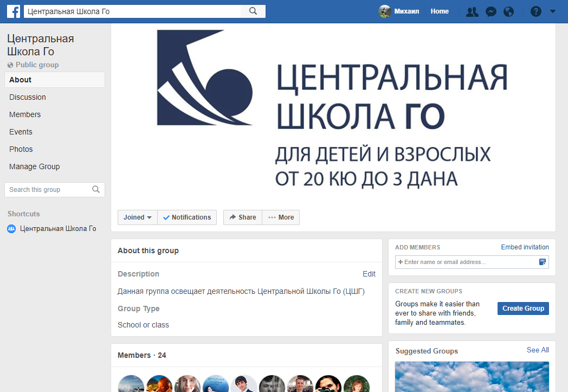This screenshot has width=568, height=392.
Task: Click Home in the top navigation
Action: point(440,11)
